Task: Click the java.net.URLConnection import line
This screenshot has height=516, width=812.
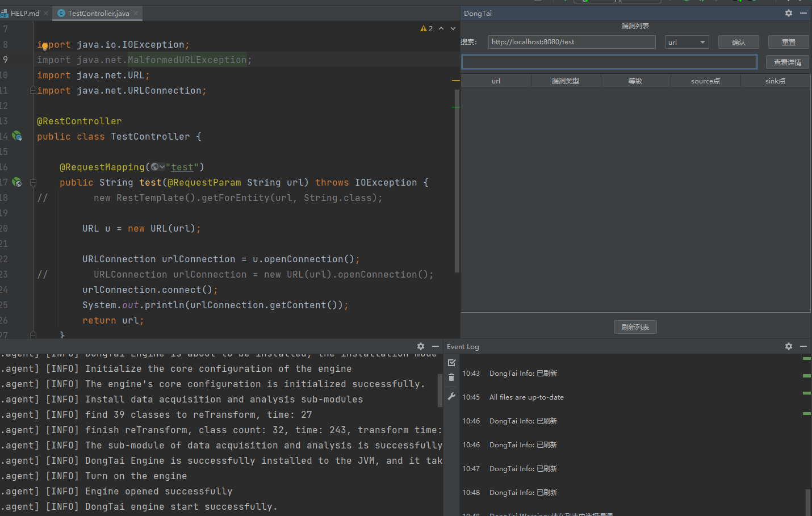Action: pos(122,90)
